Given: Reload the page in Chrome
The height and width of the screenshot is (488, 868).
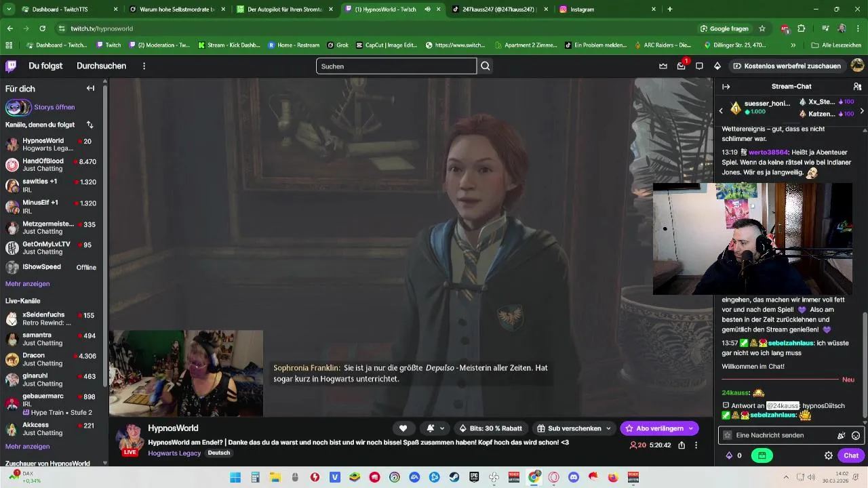Looking at the screenshot, I should (x=43, y=28).
